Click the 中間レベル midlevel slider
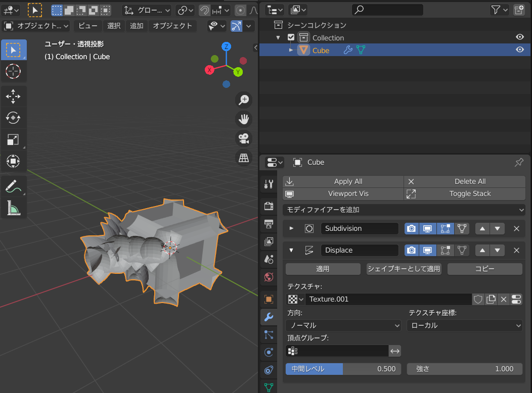 (343, 369)
